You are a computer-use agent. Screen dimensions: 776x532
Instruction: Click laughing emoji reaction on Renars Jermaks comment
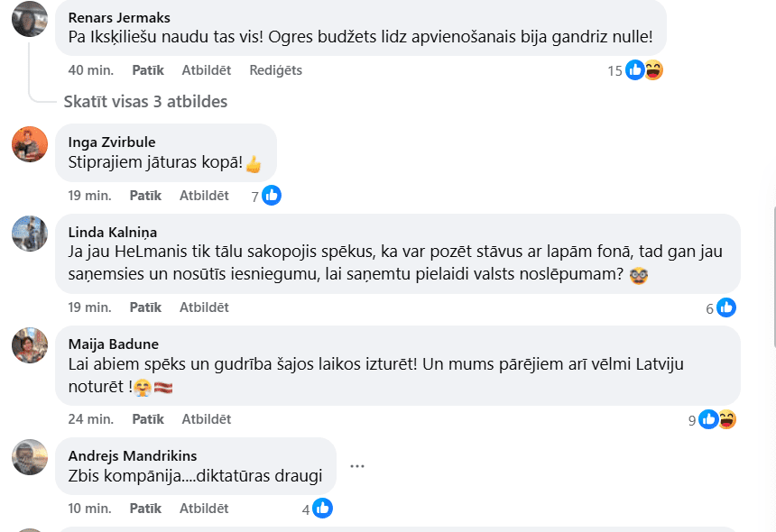(653, 70)
